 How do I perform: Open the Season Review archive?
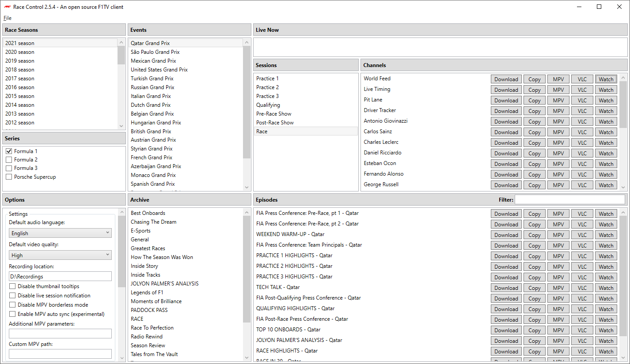(186, 345)
